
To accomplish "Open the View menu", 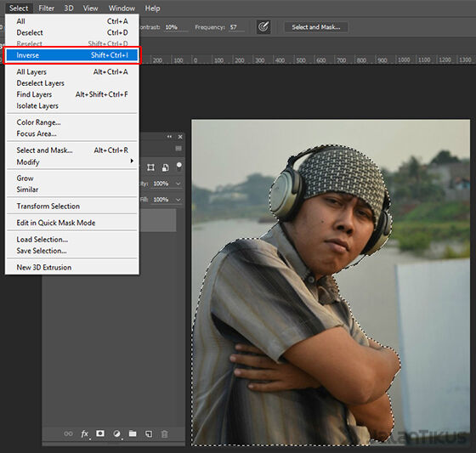I will click(x=90, y=8).
